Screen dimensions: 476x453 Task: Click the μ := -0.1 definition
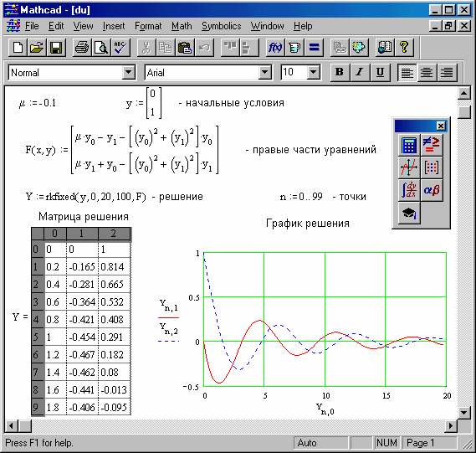pyautogui.click(x=38, y=103)
